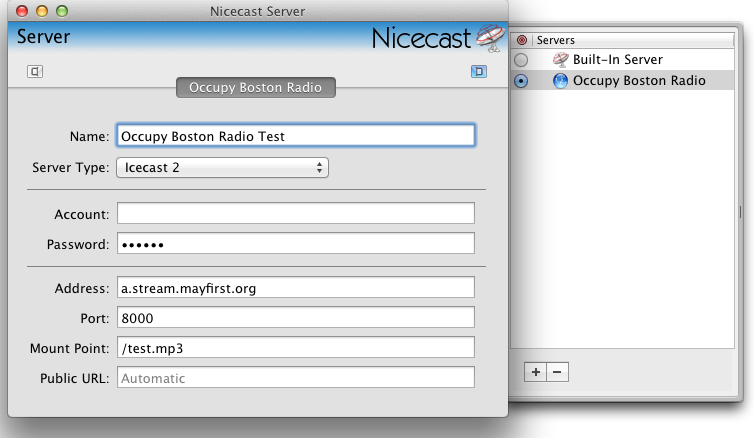Remove selected server with minus button

(x=557, y=372)
